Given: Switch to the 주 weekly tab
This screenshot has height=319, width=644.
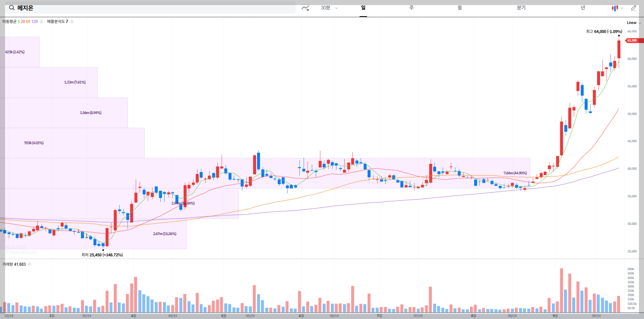Looking at the screenshot, I should pos(412,8).
